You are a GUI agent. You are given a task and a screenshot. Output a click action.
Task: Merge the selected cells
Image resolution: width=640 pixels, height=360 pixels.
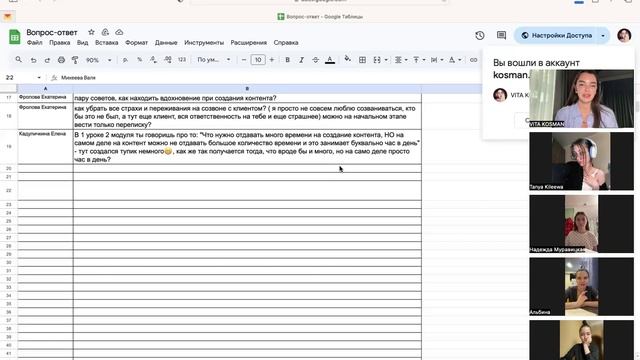pos(377,60)
